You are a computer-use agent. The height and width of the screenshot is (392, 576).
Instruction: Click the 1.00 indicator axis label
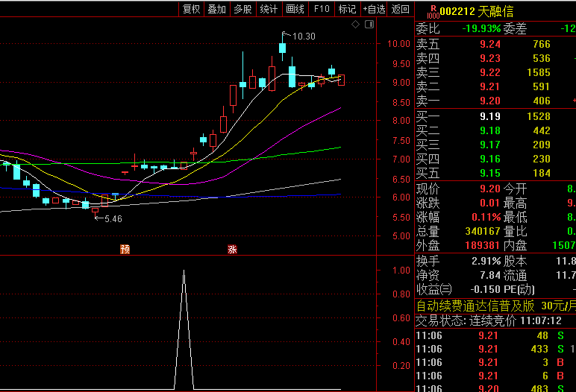401,271
